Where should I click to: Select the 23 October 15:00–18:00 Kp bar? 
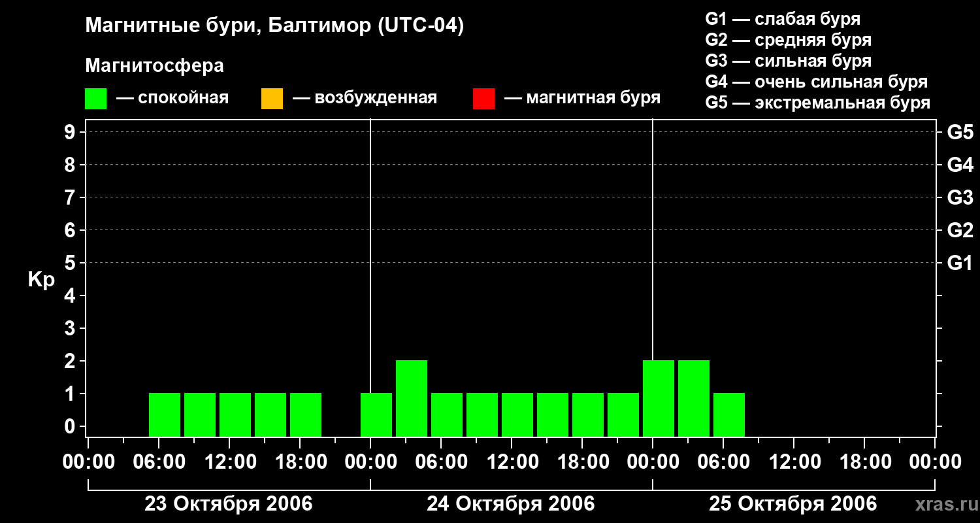[270, 414]
